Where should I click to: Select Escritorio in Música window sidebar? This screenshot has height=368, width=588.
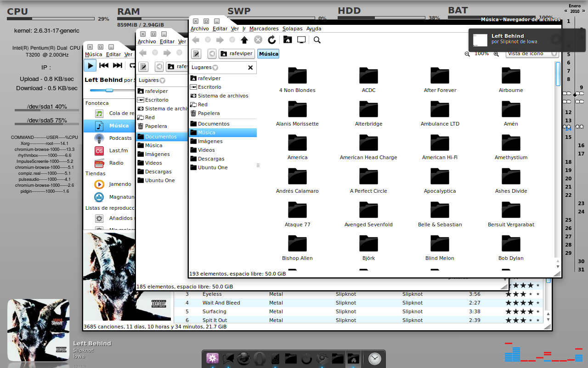223,87
